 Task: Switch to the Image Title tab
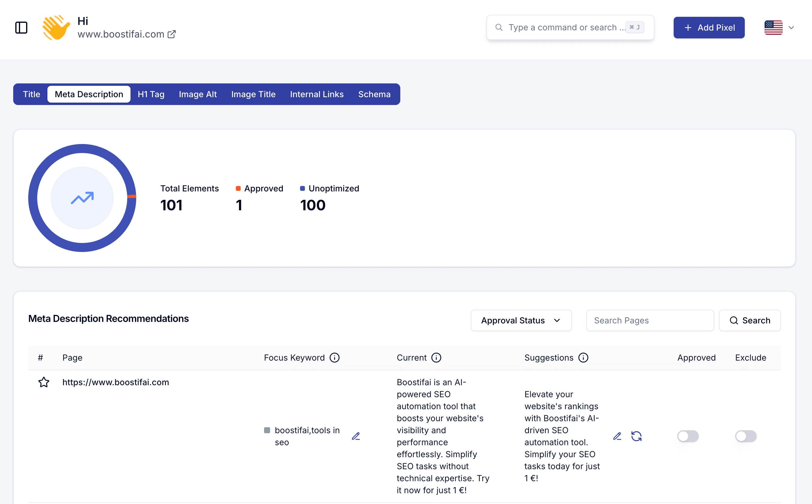click(x=253, y=94)
